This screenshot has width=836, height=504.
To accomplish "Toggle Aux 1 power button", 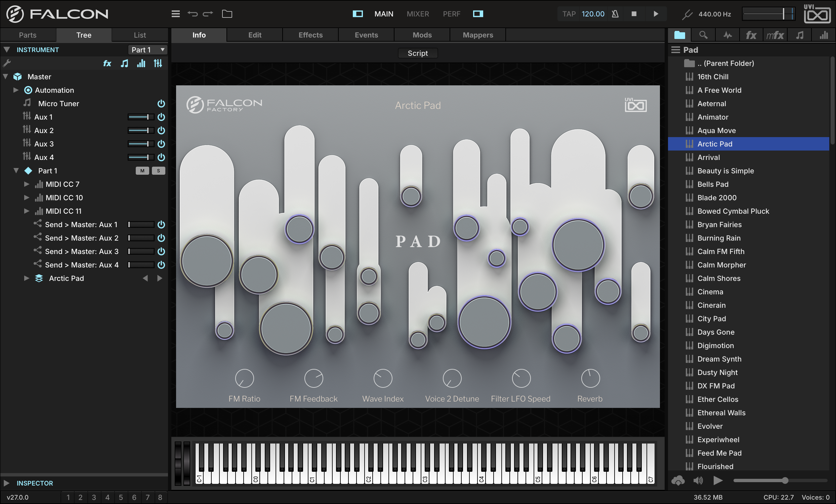I will (x=161, y=117).
